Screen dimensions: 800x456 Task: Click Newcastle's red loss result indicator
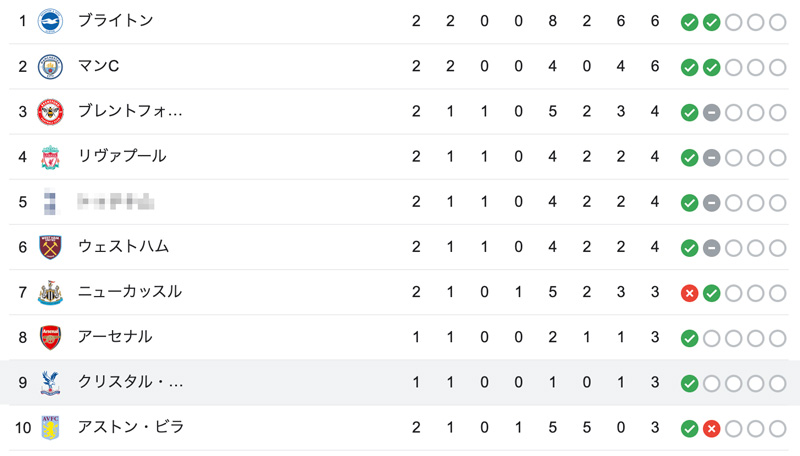click(x=689, y=293)
